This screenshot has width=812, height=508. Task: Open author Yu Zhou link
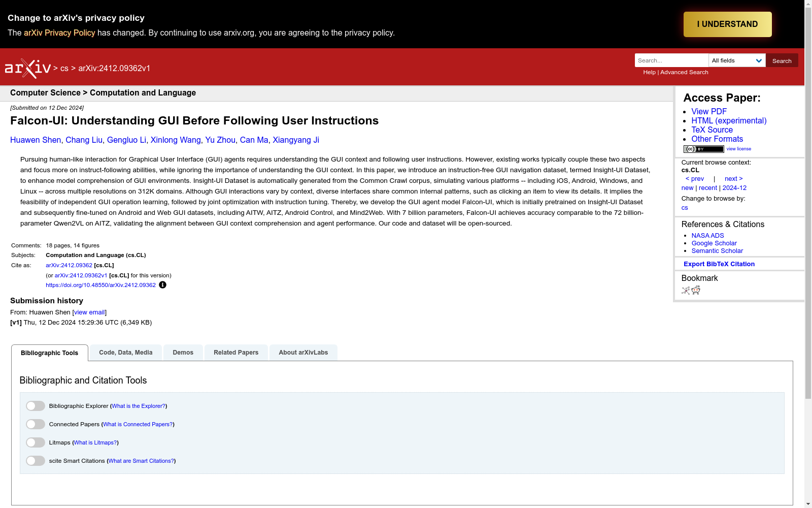pos(220,140)
